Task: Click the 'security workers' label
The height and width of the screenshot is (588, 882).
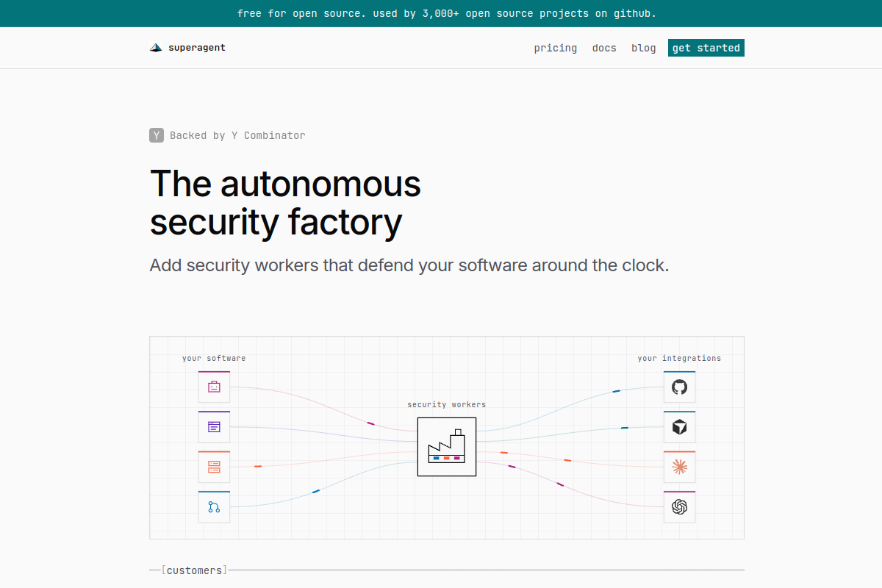Action: pyautogui.click(x=447, y=404)
